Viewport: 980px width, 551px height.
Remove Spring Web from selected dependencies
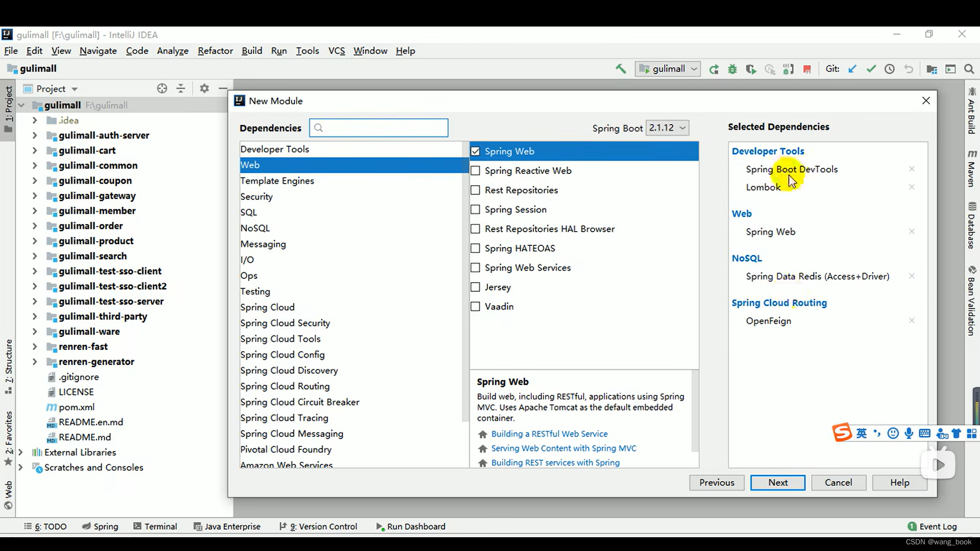coord(912,231)
